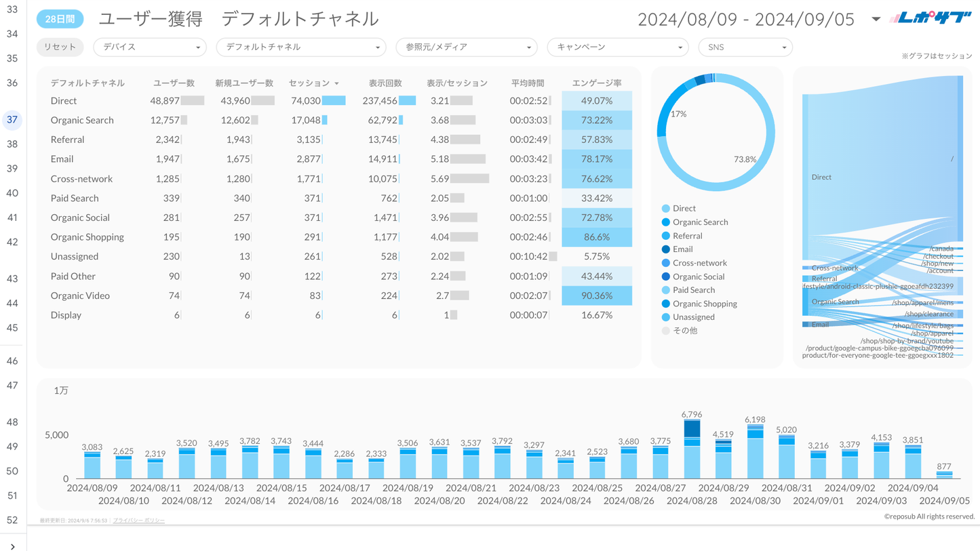Go to page 37 in sidebar
This screenshot has height=551, width=980.
(x=12, y=120)
